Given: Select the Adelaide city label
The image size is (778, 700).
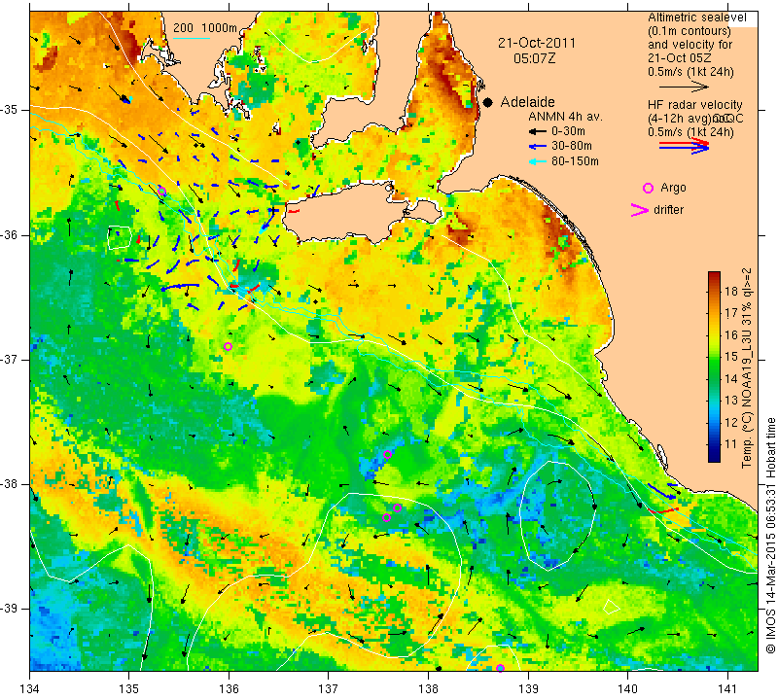Looking at the screenshot, I should tap(527, 102).
